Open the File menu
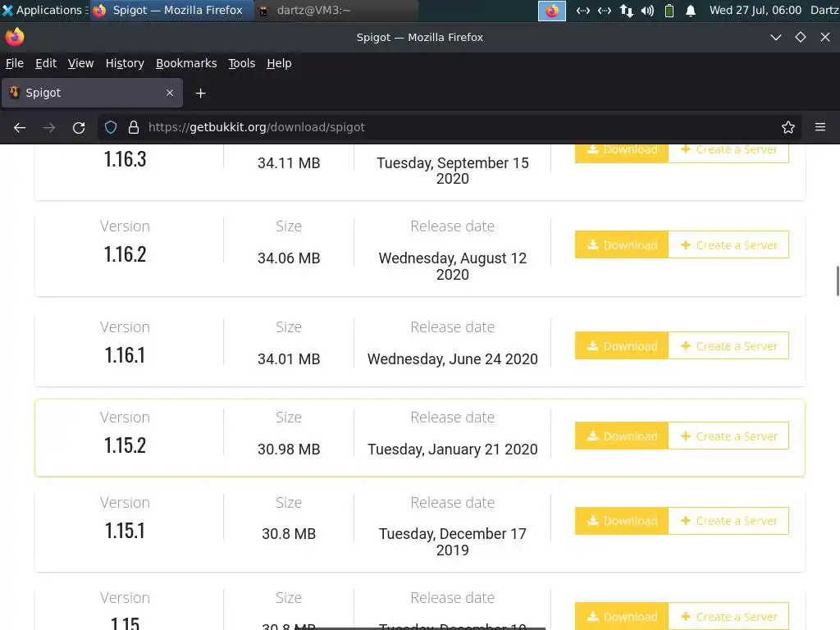 tap(15, 63)
